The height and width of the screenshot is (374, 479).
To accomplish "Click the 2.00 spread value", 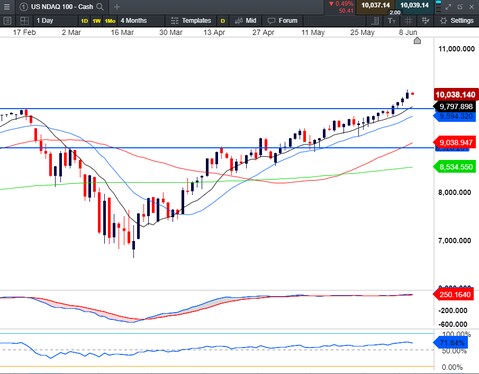I will coord(395,13).
